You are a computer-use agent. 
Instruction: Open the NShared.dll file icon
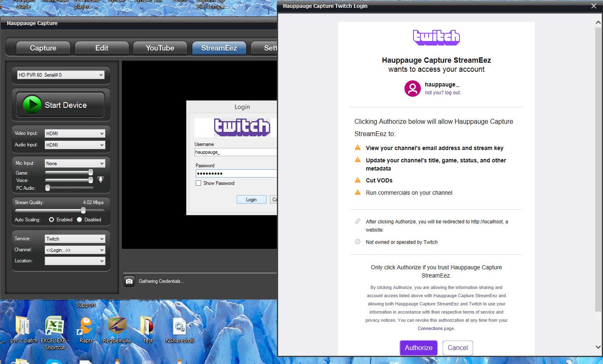[179, 326]
